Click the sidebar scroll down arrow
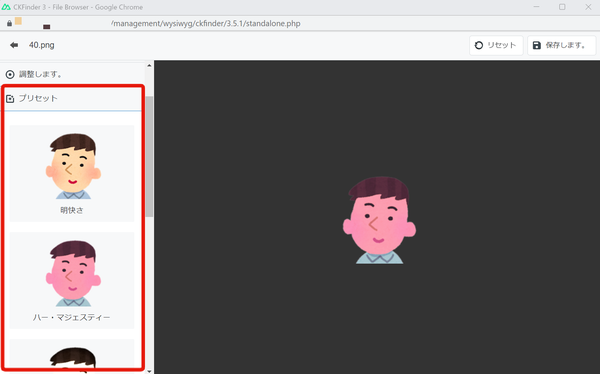600x374 pixels. [x=149, y=371]
